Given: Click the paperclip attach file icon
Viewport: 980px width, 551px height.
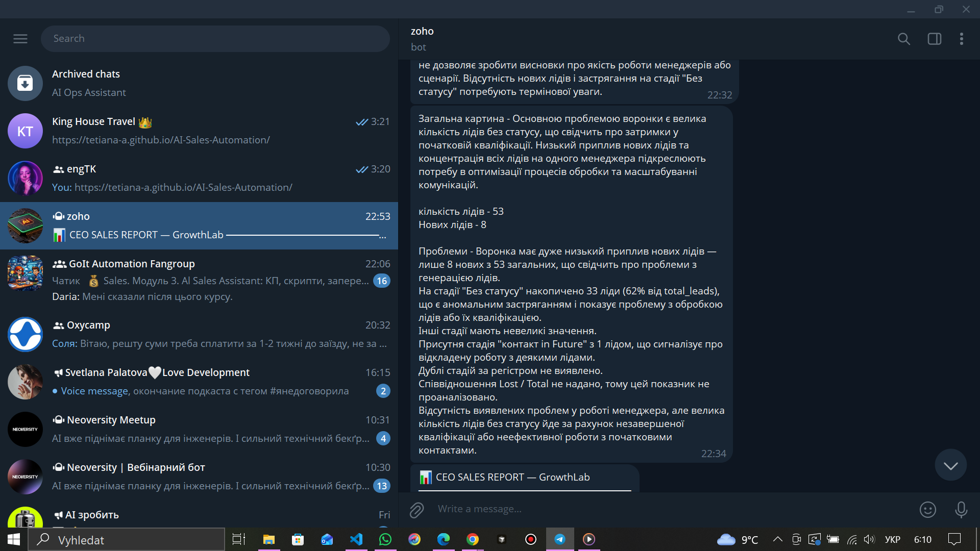Looking at the screenshot, I should click(416, 510).
